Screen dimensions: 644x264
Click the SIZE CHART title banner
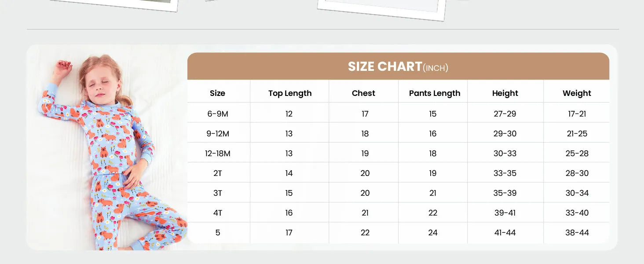(x=398, y=66)
